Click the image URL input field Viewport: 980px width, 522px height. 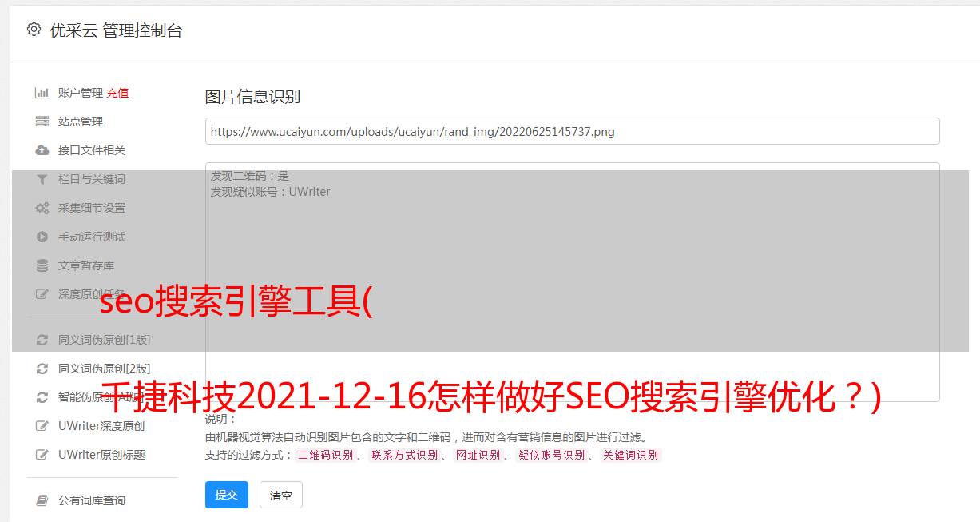pyautogui.click(x=572, y=131)
